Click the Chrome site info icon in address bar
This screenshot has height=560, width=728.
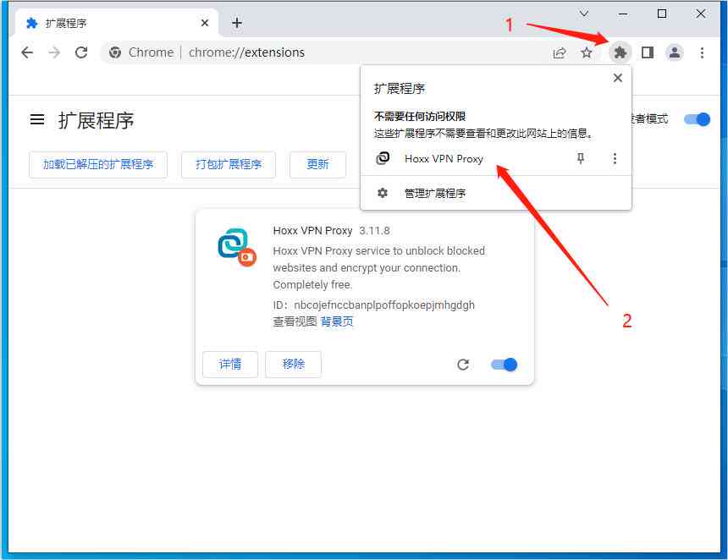pos(115,52)
